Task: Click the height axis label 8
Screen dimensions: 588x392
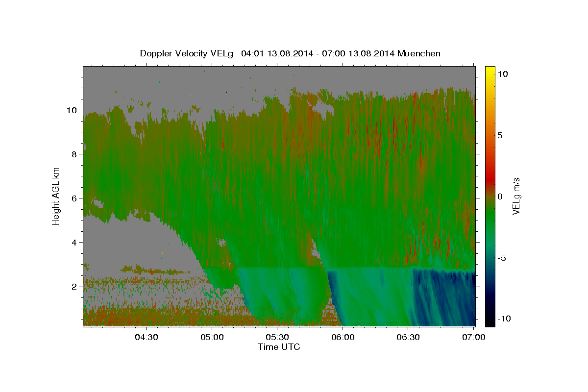Action: coord(74,154)
